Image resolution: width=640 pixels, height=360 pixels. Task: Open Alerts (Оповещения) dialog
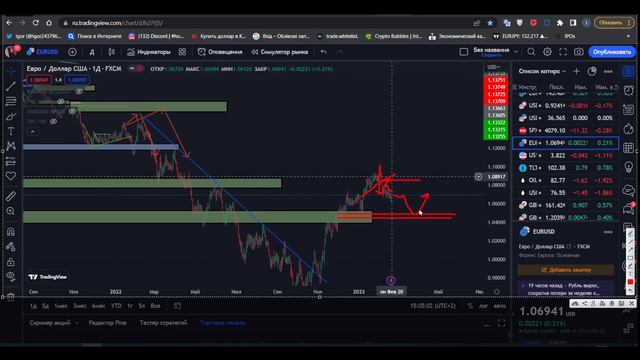[220, 52]
